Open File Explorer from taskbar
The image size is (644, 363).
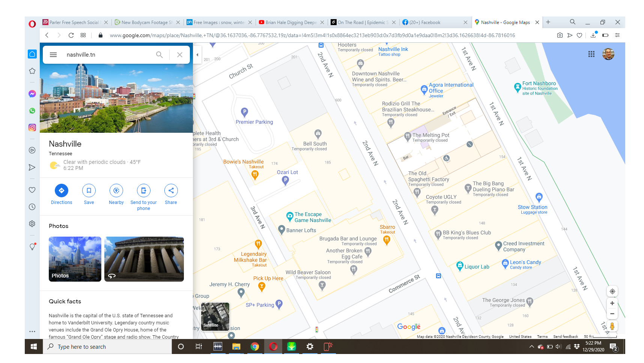tap(236, 347)
